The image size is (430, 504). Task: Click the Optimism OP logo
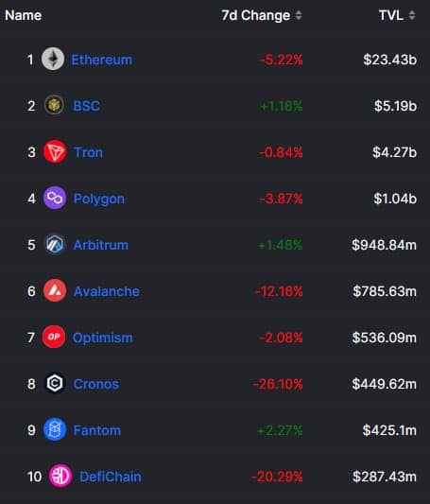(x=54, y=337)
